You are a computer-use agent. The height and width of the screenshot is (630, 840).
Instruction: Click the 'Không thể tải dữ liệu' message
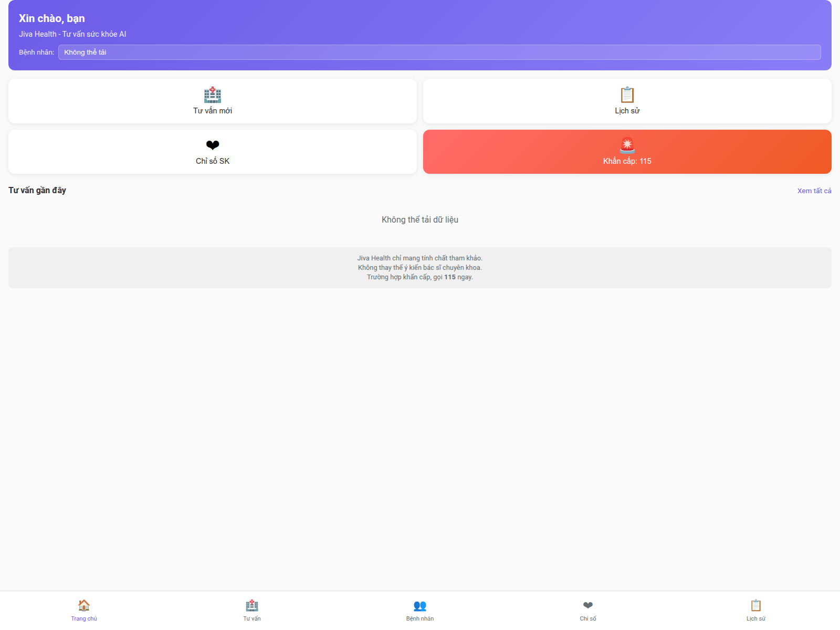pos(420,219)
